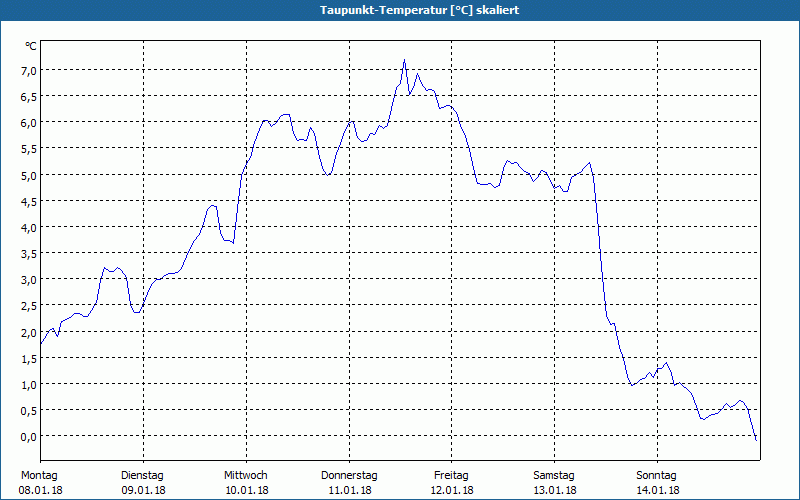This screenshot has width=800, height=500.
Task: Click the Taupunkt-Temperatur chart title bar
Action: tap(400, 10)
